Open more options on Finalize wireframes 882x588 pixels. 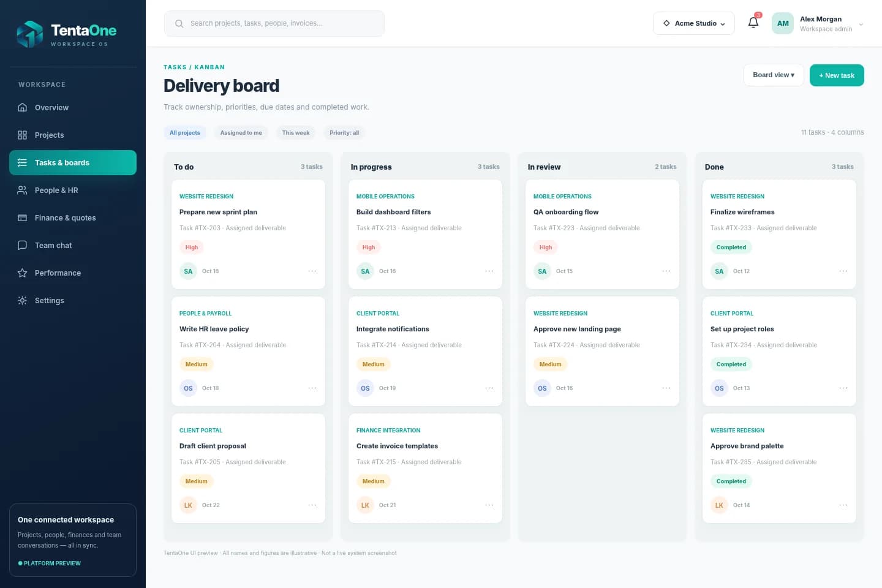coord(843,271)
